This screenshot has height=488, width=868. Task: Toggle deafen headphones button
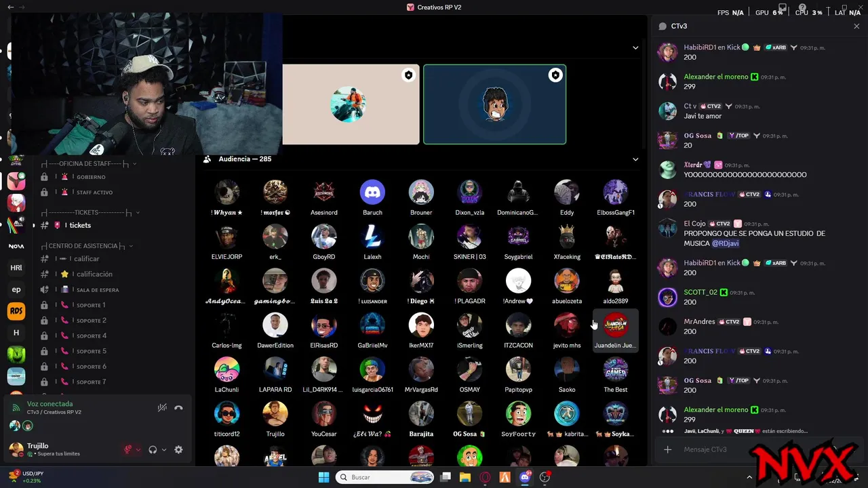pos(153,449)
